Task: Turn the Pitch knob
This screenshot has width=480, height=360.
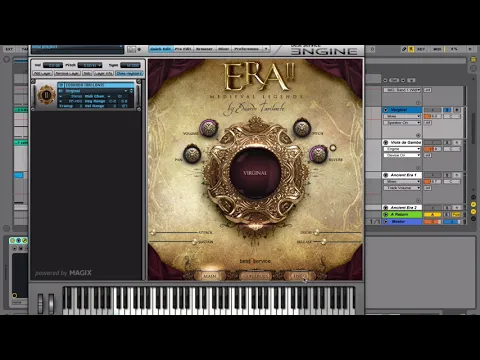Action: click(x=302, y=128)
